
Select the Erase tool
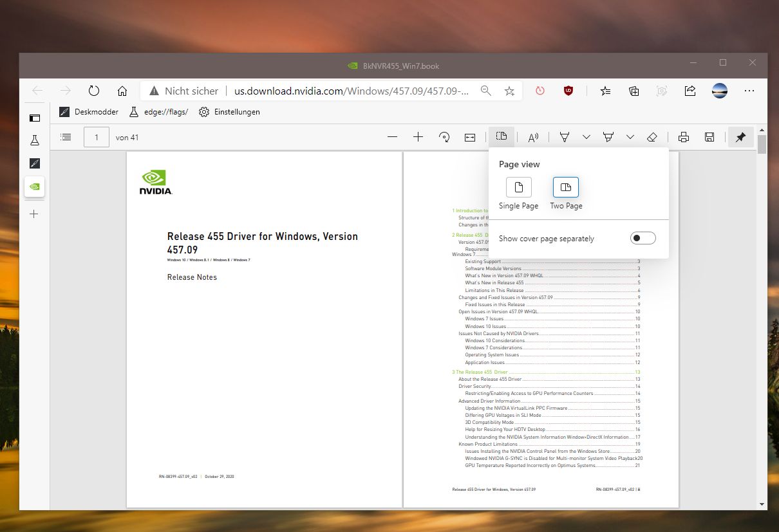(x=652, y=137)
